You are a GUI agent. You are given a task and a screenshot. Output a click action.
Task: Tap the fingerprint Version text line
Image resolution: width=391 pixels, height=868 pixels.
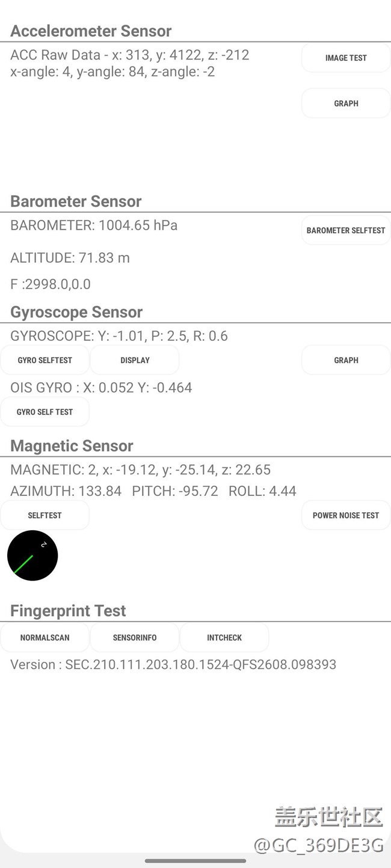[173, 664]
